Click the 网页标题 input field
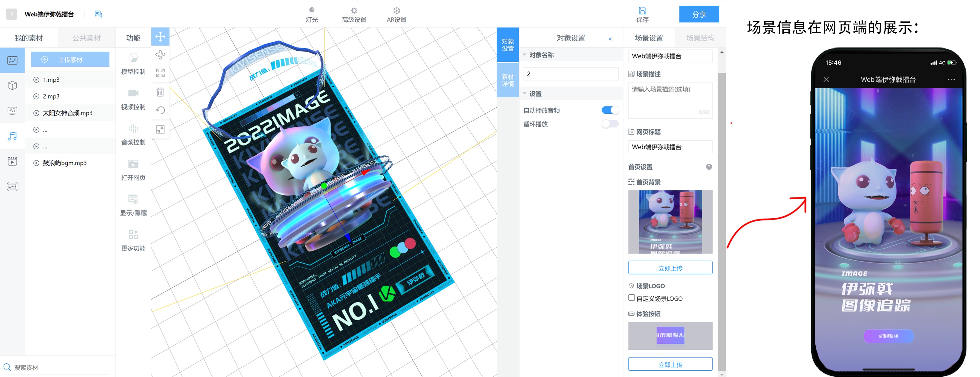The width and height of the screenshot is (980, 377). [x=670, y=147]
